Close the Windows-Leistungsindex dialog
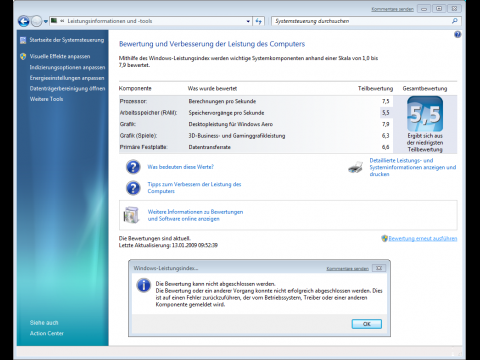Image resolution: width=480 pixels, height=360 pixels. [x=379, y=268]
